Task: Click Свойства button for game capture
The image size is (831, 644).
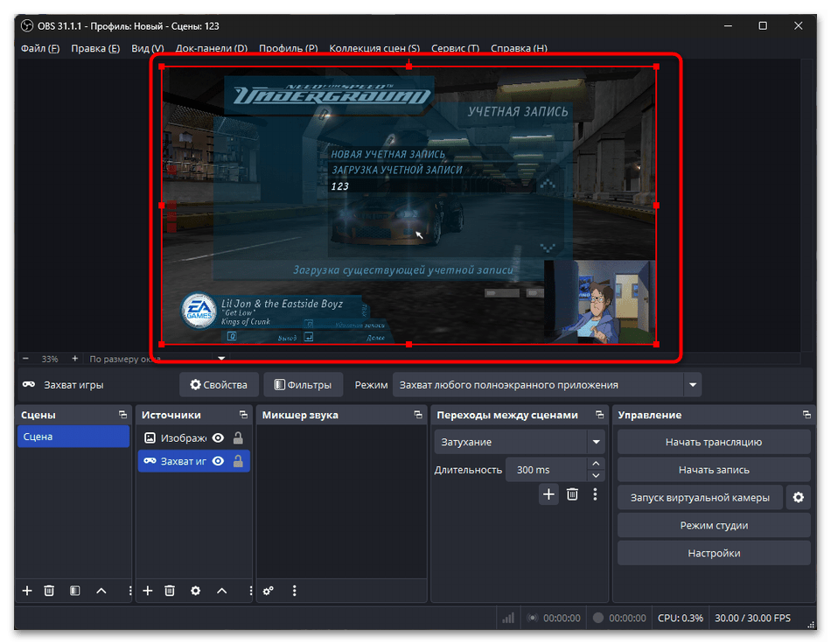Action: point(219,385)
